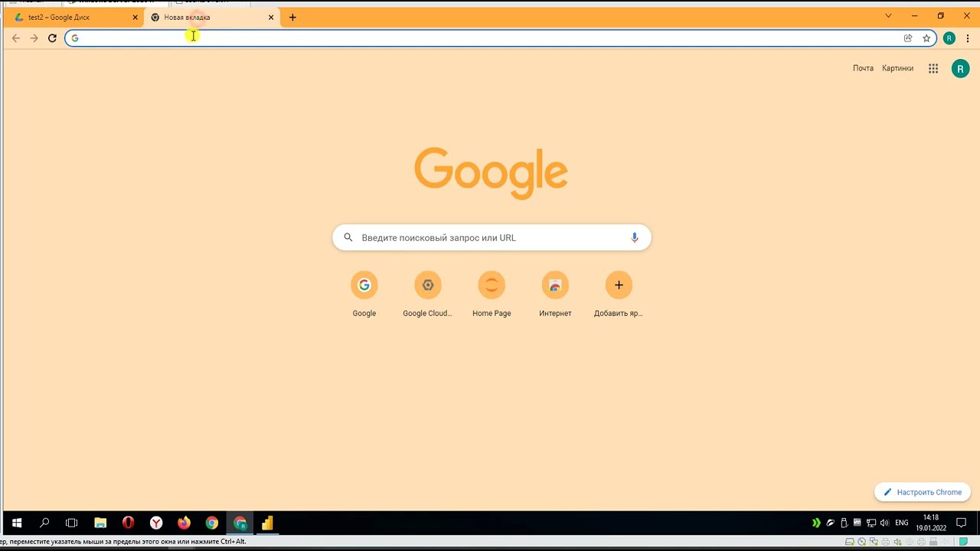Open the Google apps grid
Image resolution: width=980 pixels, height=551 pixels.
coord(933,68)
